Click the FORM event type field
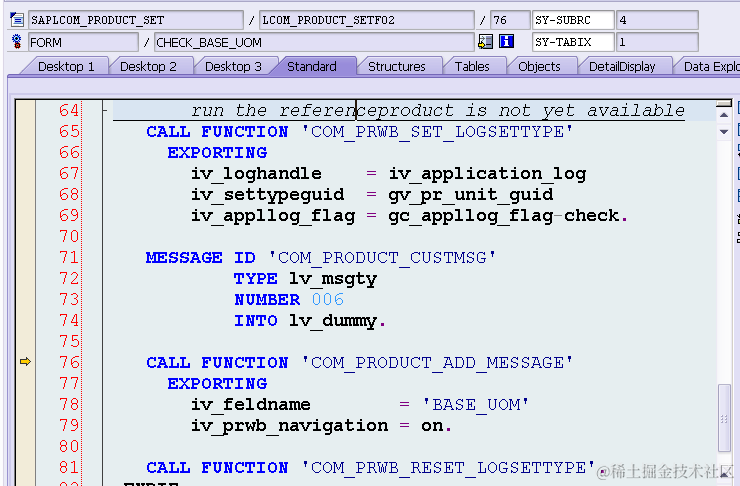Viewport: 740px width, 486px height. 83,42
